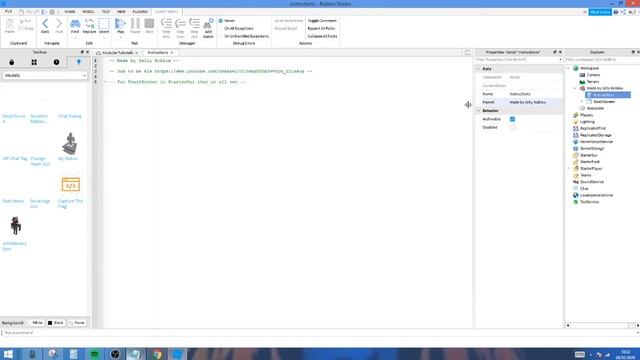The width and height of the screenshot is (640, 360).
Task: Switch to the TEST ribbon tab
Action: pos(106,12)
